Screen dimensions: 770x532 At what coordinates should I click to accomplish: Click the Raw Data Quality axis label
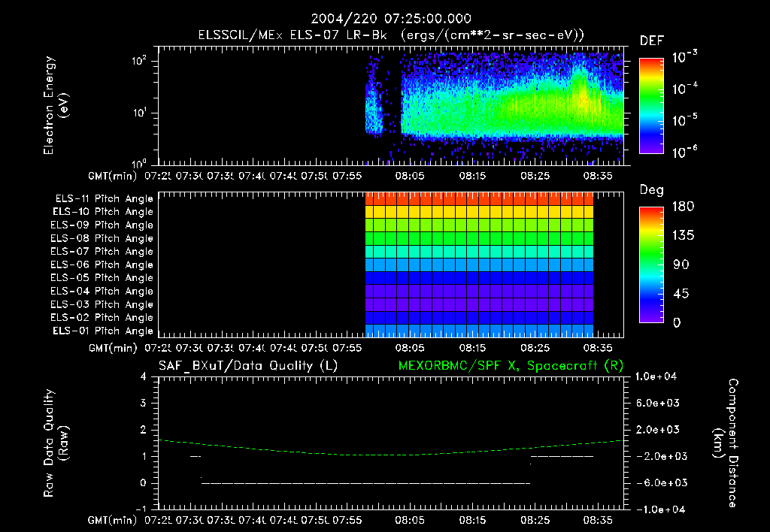56,443
